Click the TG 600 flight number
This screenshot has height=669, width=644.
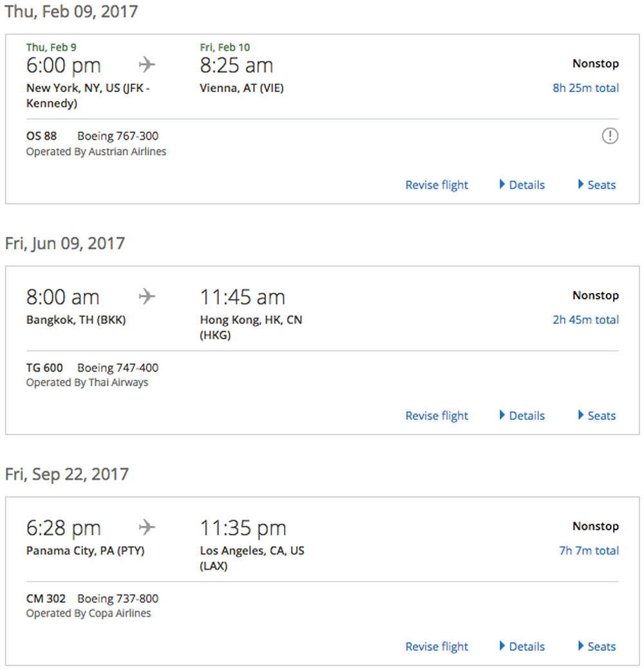(44, 368)
